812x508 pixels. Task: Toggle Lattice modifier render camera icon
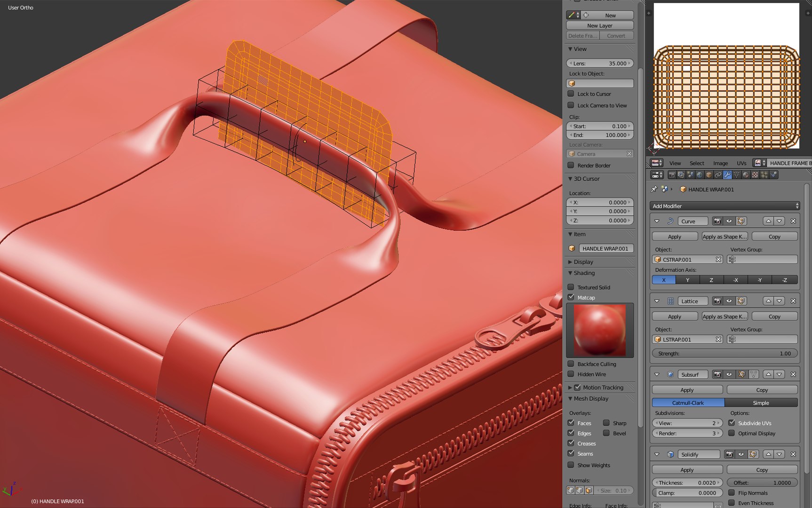[x=717, y=301]
